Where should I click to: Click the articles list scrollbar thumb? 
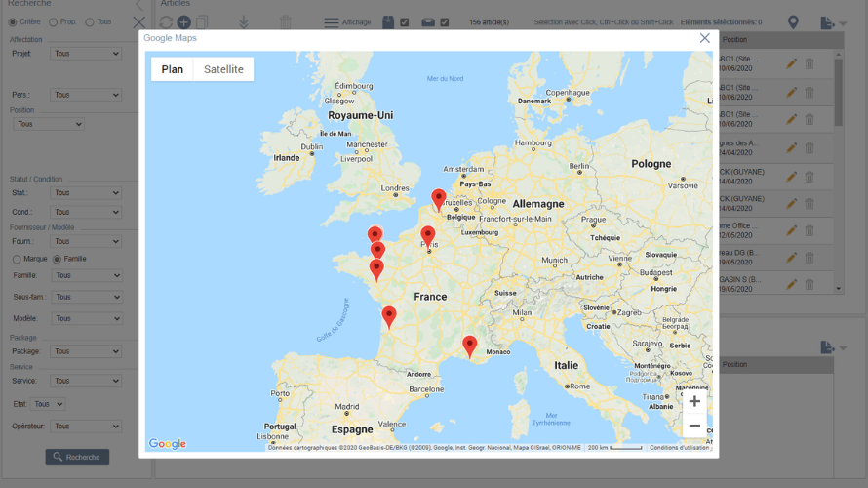coord(838,92)
